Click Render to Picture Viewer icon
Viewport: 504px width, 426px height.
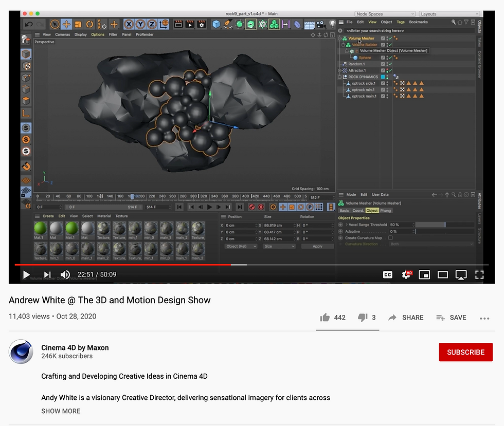click(x=190, y=25)
